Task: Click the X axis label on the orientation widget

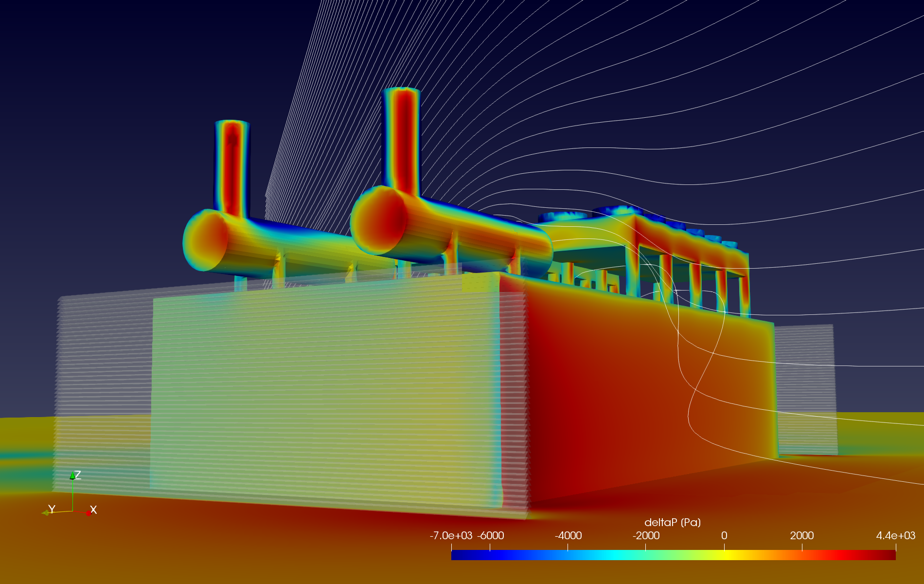Action: coord(93,510)
